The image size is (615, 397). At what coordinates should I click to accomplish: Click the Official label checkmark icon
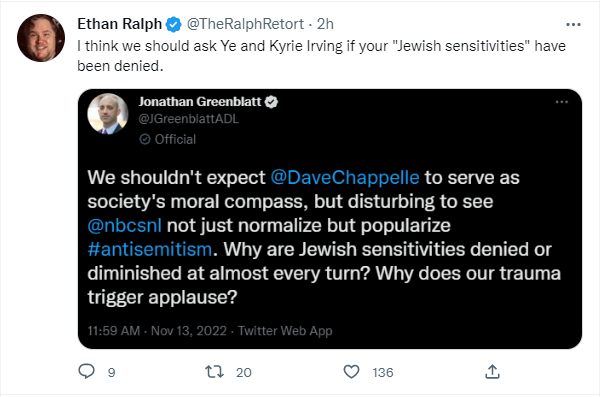point(145,139)
